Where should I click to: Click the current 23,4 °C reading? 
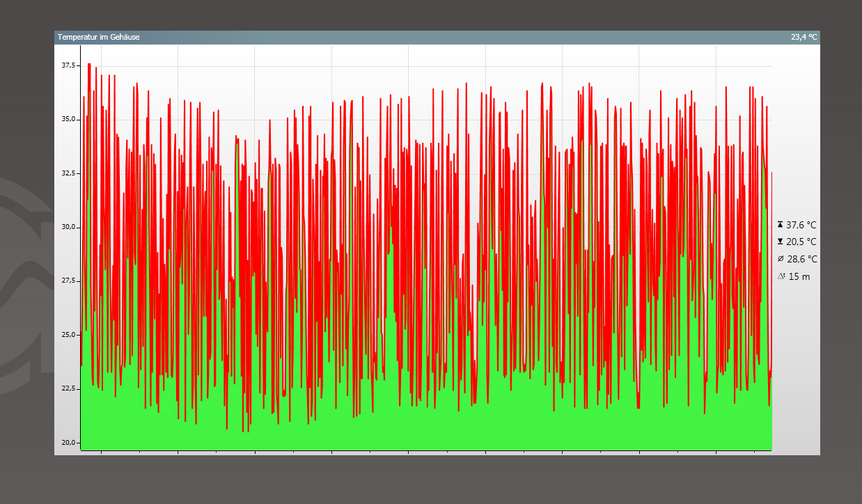(804, 37)
